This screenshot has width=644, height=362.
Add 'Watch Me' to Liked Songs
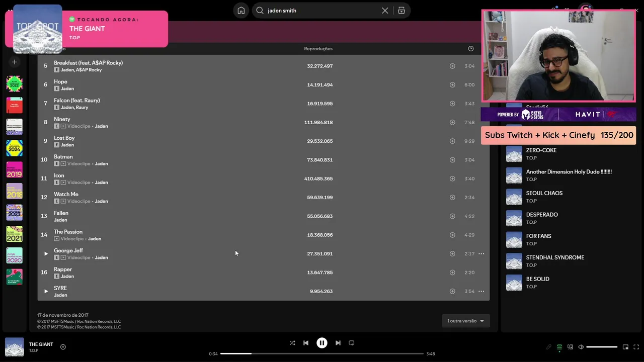click(452, 198)
